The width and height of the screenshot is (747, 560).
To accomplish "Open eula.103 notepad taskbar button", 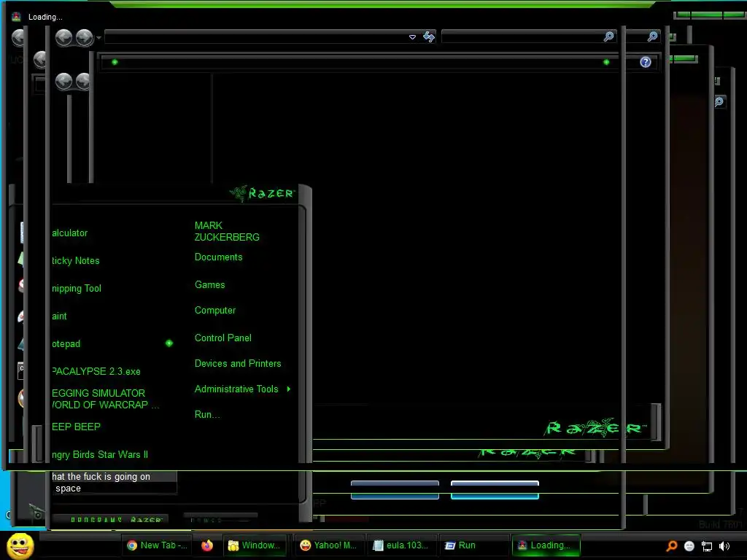I will pos(402,545).
